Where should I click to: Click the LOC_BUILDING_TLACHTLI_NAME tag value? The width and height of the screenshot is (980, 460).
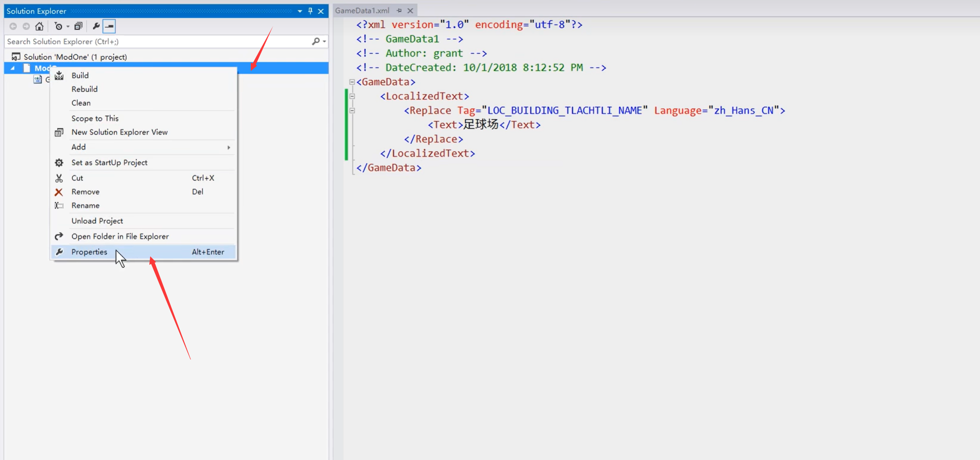click(x=565, y=110)
